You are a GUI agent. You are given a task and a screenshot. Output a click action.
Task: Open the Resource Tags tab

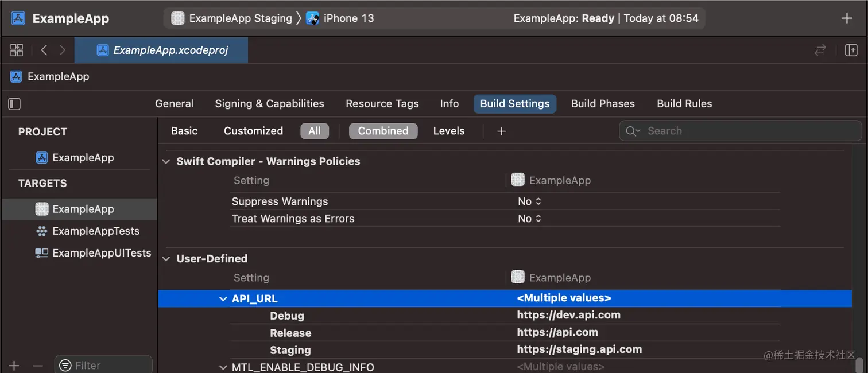coord(382,104)
